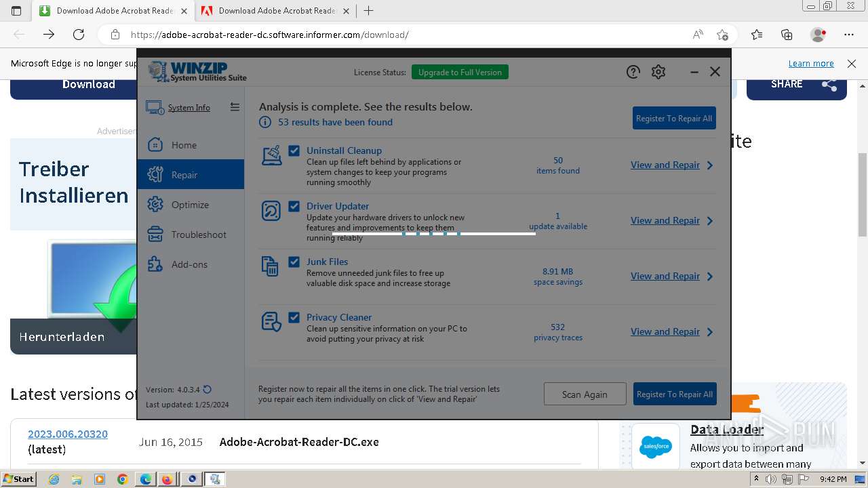Open Firefox from taskbar
This screenshot has height=488, width=868.
click(167, 479)
